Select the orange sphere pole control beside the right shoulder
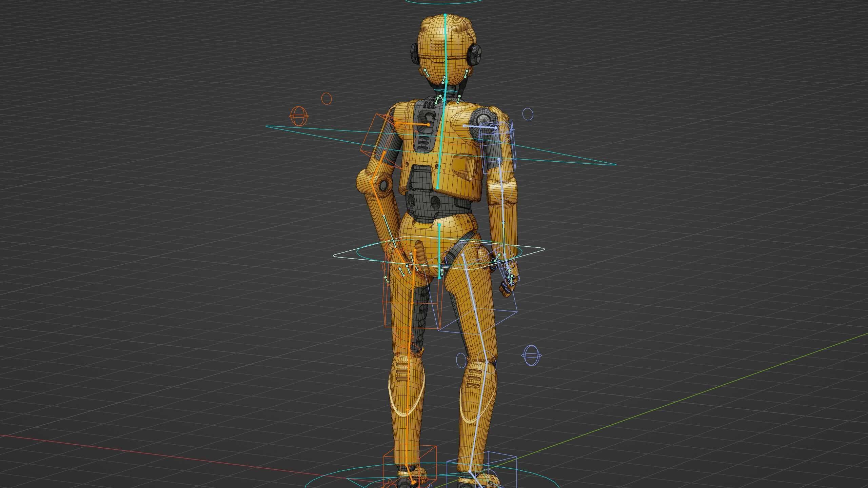 tap(299, 116)
